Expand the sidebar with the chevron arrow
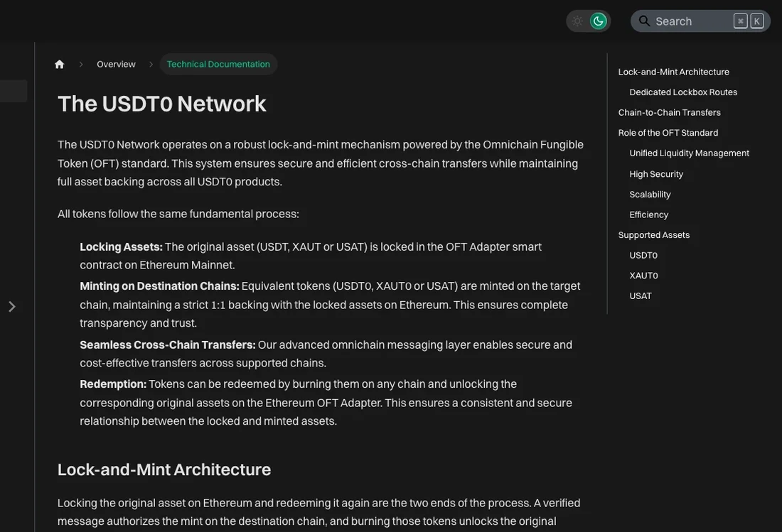Viewport: 782px width, 532px height. [12, 306]
